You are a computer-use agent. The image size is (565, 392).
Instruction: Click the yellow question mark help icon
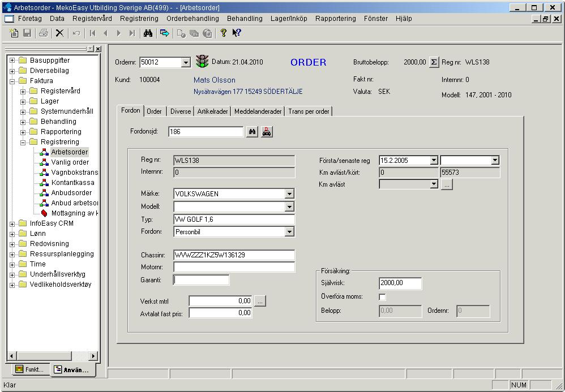point(224,33)
